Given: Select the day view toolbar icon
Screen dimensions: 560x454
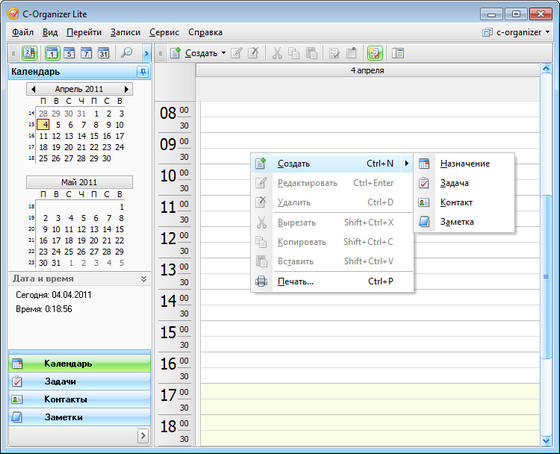Looking at the screenshot, I should click(52, 54).
